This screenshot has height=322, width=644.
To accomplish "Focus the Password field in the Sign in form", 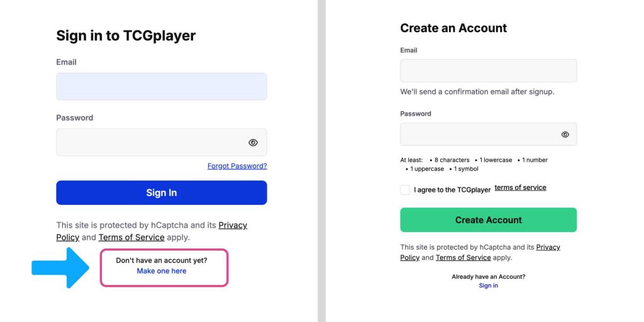I will coord(151,143).
